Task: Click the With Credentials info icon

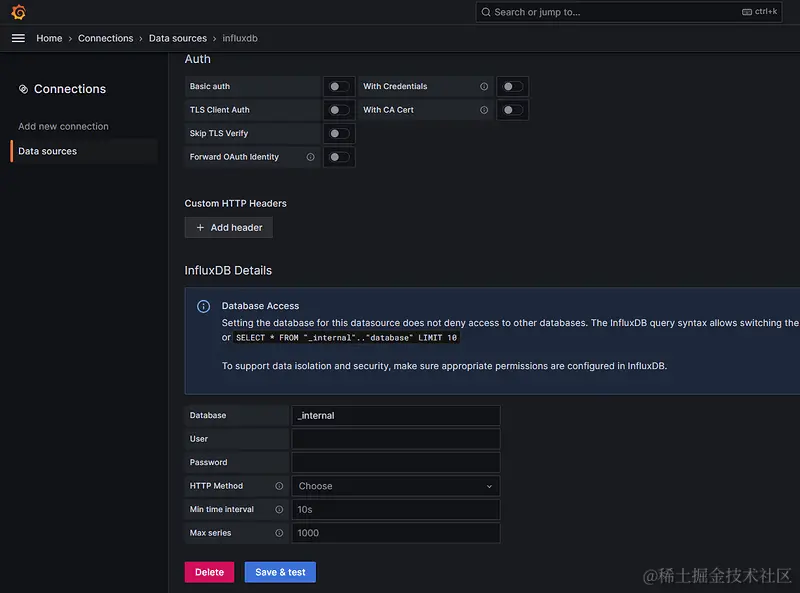Action: pos(484,87)
